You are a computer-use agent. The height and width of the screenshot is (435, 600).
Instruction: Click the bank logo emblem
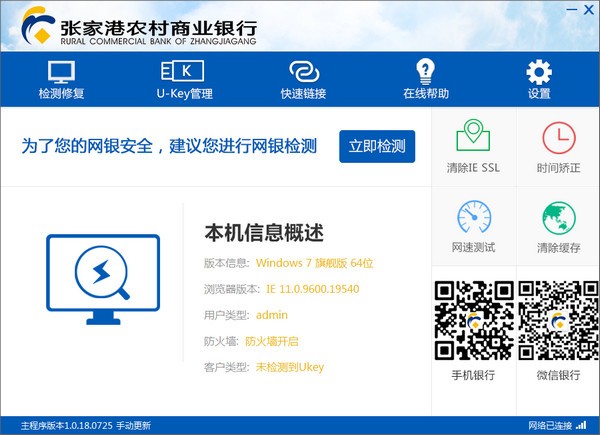[x=38, y=25]
